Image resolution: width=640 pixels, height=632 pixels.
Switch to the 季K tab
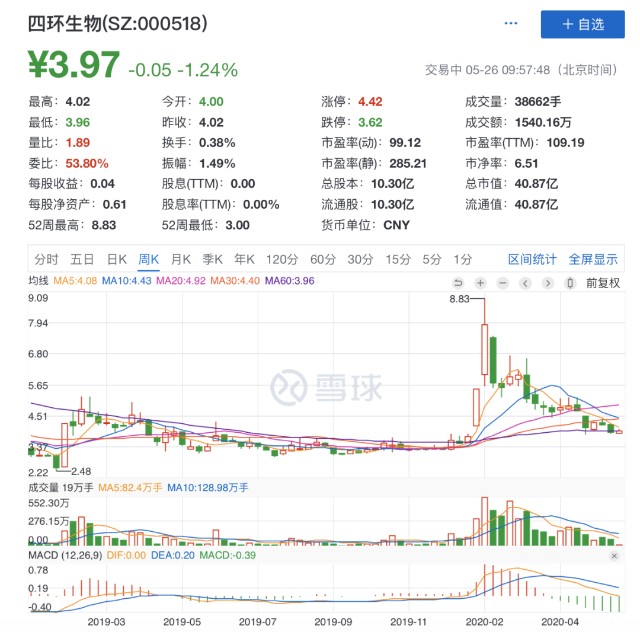[x=213, y=259]
